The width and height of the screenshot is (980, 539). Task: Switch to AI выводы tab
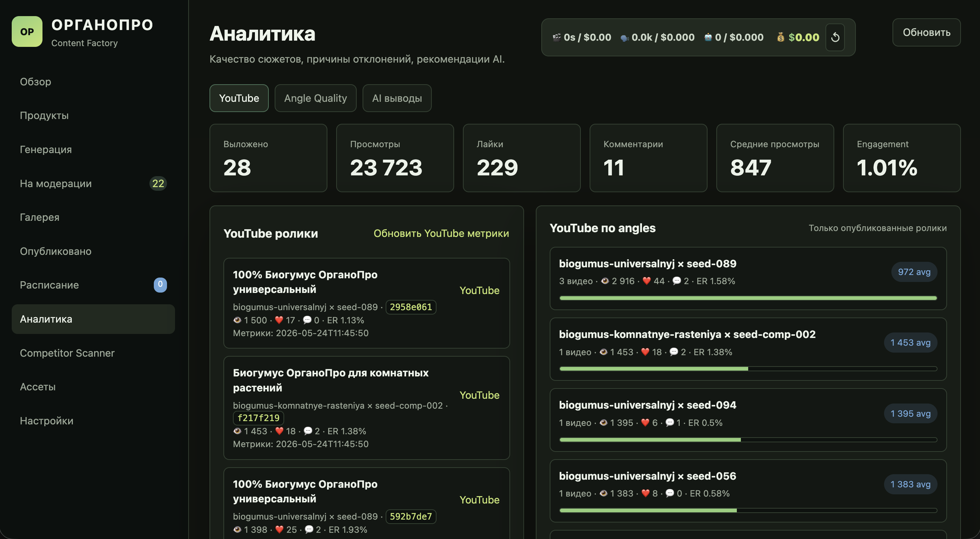click(x=397, y=98)
